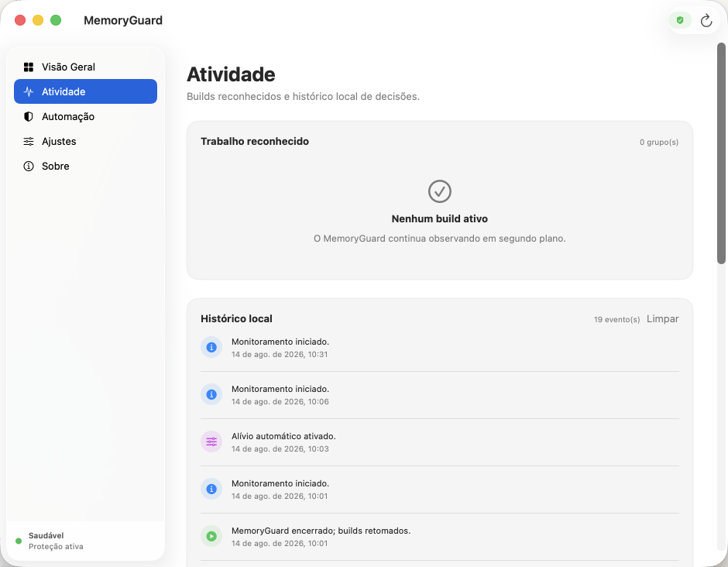Click the 'Proteção ativa' status text
Screen dimensions: 728x567
[56, 547]
